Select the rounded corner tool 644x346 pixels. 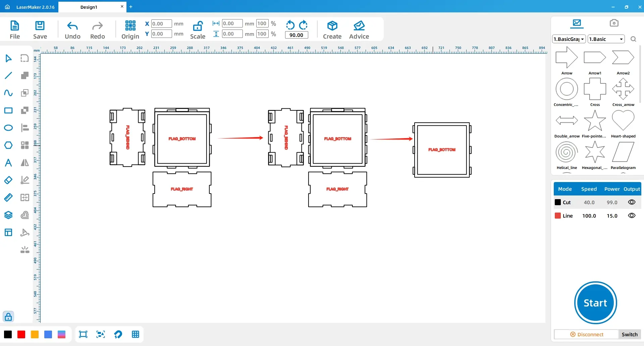point(24,58)
